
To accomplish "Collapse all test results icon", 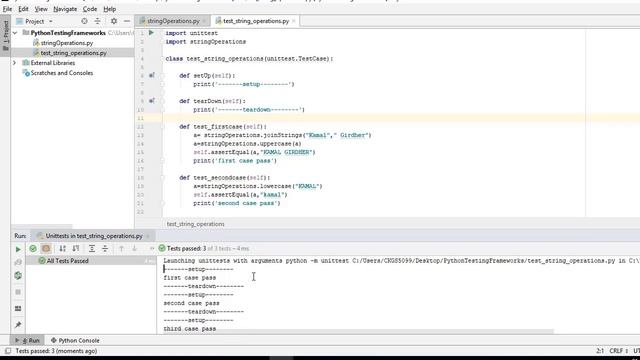I will click(105, 248).
